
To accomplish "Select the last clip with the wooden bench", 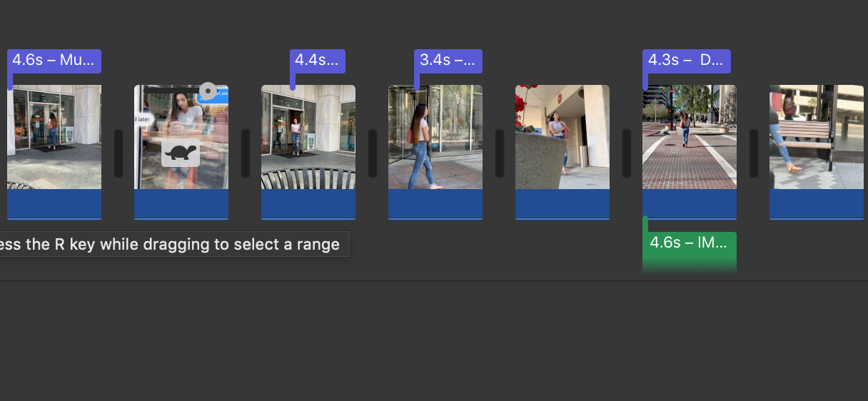I will (x=817, y=137).
